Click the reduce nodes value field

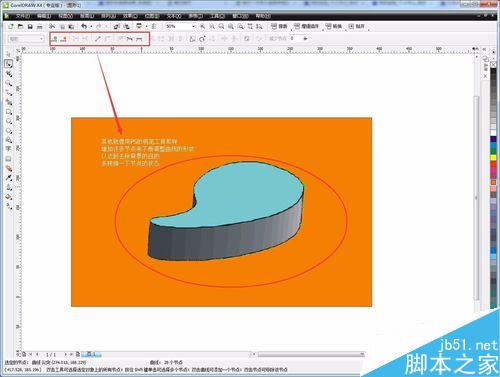[x=295, y=39]
